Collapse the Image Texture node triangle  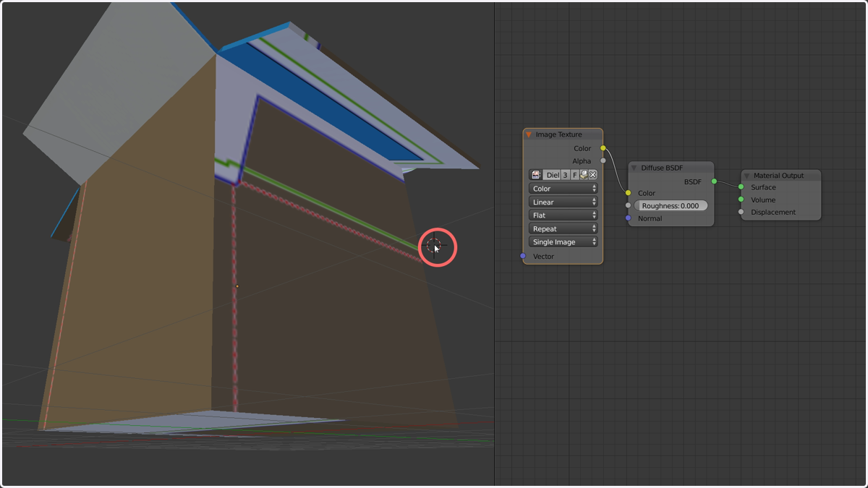click(x=529, y=134)
